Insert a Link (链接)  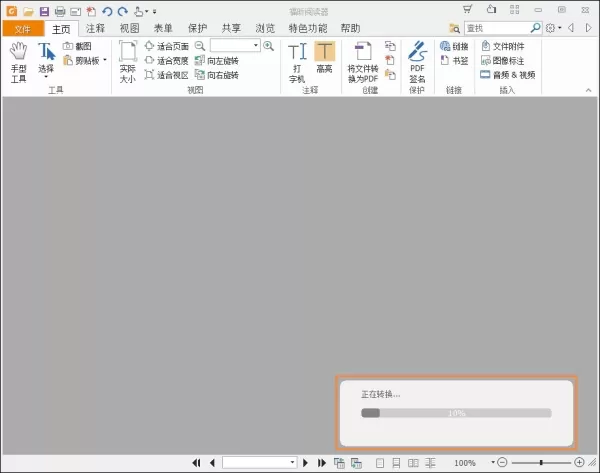coord(454,46)
